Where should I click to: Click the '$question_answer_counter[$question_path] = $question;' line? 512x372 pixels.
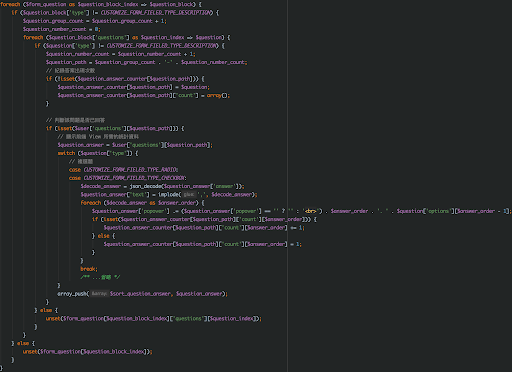coord(134,87)
